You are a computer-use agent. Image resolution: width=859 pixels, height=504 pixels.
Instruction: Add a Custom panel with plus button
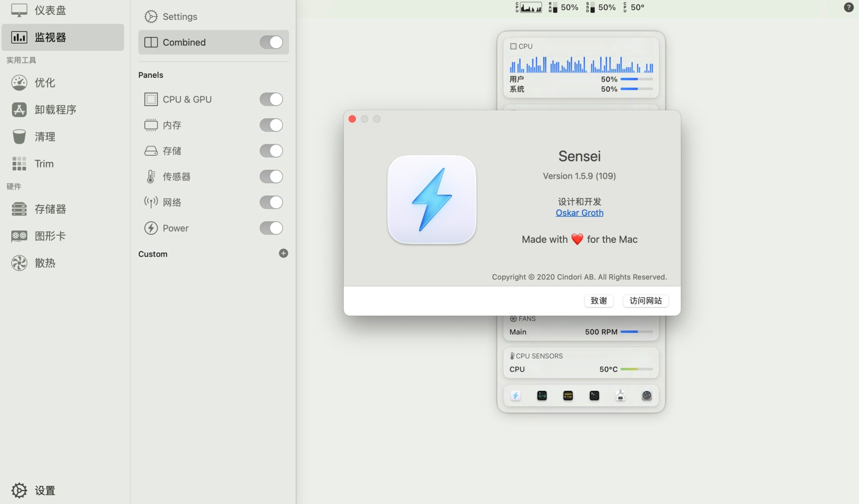click(x=283, y=253)
